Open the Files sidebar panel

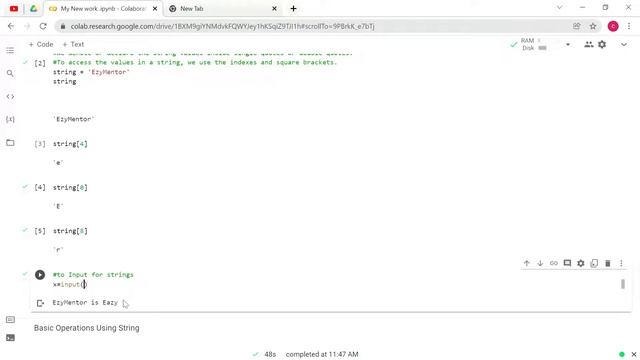pos(10,142)
